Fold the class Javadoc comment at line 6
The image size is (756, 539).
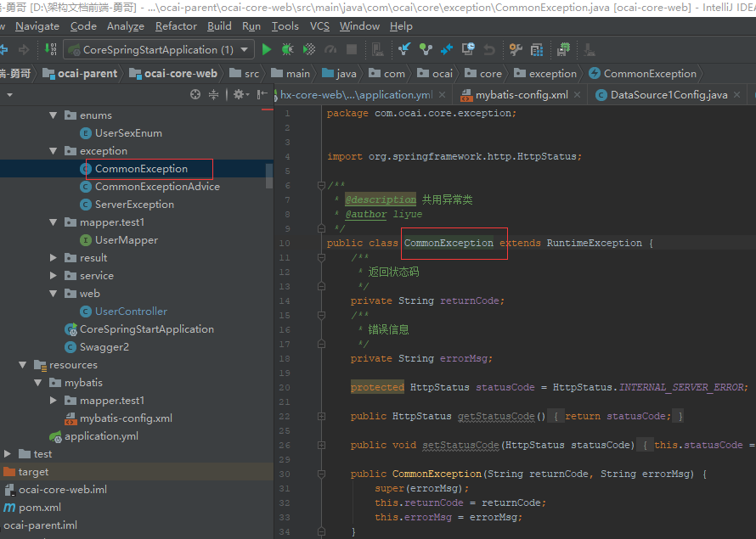coord(322,185)
